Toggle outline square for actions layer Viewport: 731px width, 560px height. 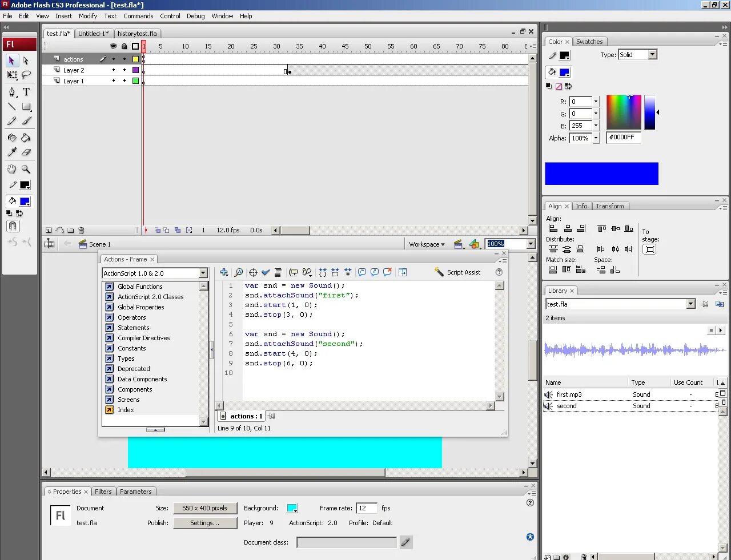[x=135, y=59]
